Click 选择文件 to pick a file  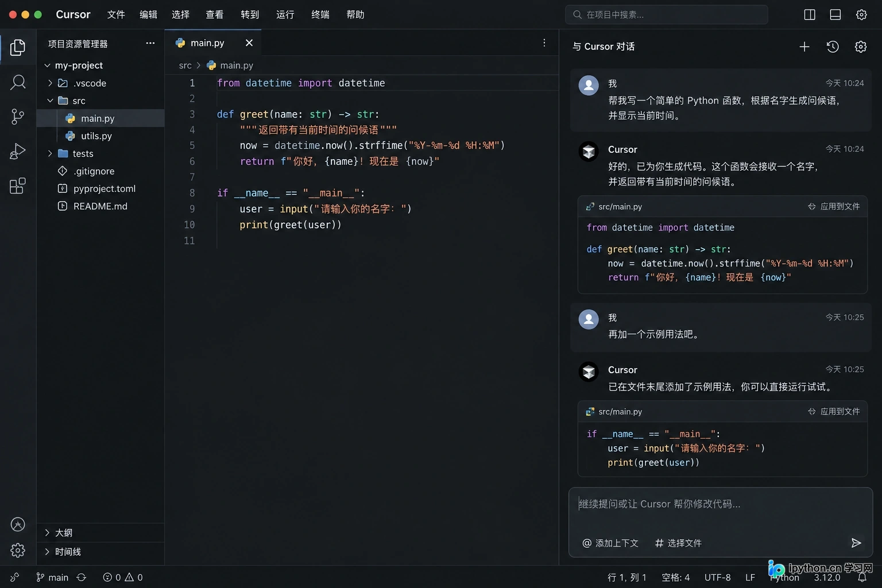(x=678, y=543)
